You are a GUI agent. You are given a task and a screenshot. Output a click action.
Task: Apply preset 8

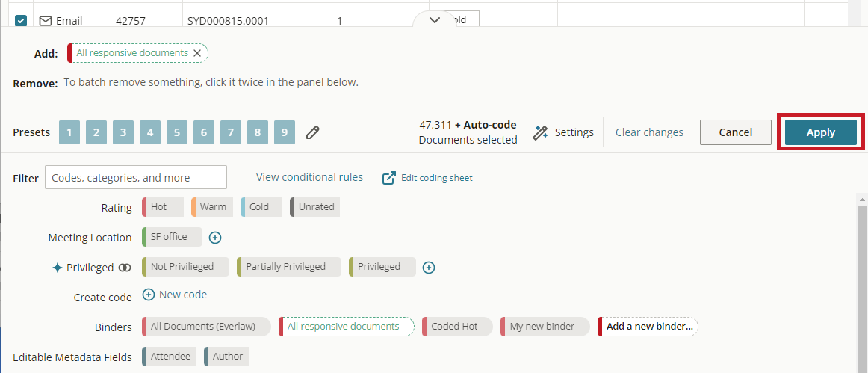(x=258, y=132)
